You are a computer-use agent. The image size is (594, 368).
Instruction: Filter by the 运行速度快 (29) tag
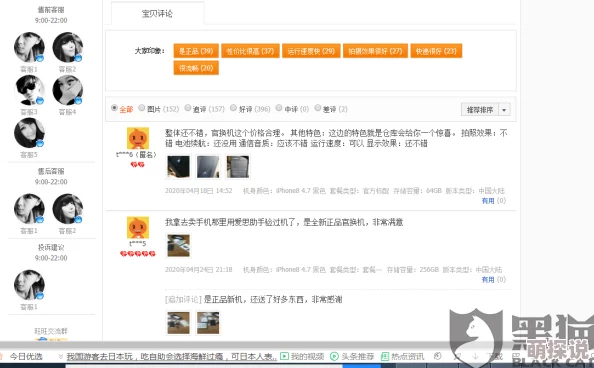tap(311, 51)
